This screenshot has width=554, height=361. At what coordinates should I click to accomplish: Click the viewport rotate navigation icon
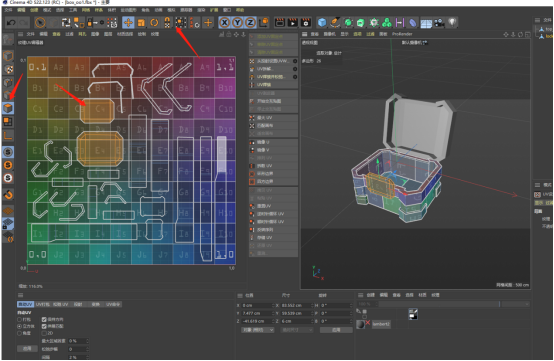[520, 34]
